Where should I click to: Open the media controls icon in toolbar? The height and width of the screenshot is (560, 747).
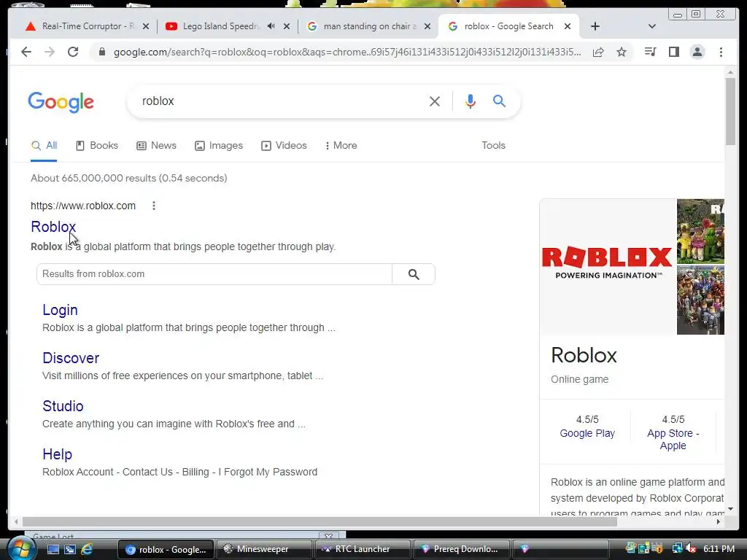click(650, 52)
